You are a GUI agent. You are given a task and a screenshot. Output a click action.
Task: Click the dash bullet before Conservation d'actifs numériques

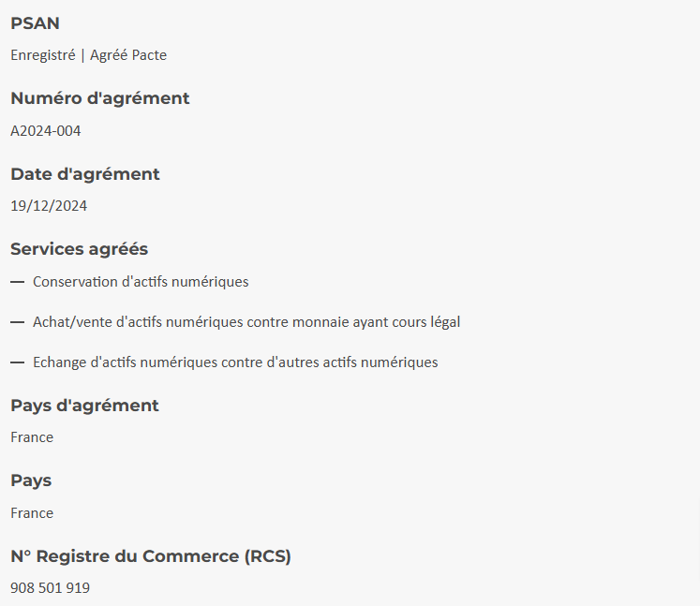tap(17, 282)
